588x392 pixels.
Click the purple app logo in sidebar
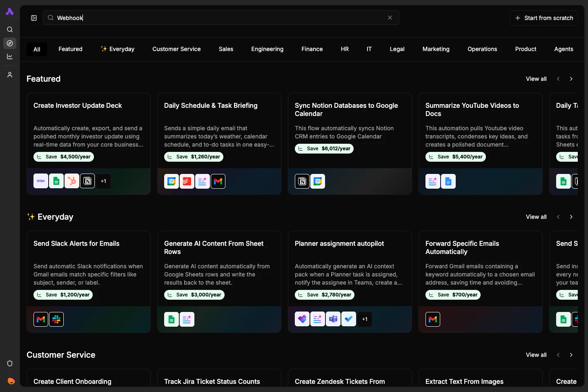10,12
